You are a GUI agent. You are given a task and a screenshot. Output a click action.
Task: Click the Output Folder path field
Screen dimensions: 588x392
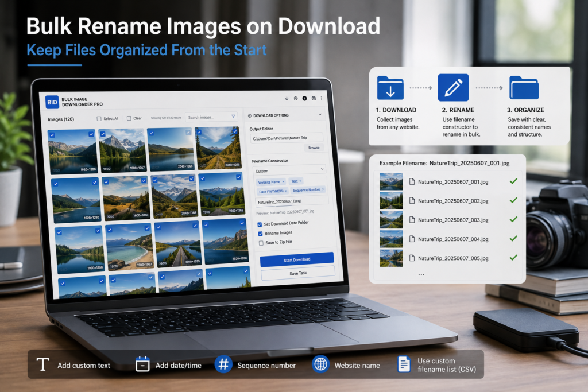point(287,138)
